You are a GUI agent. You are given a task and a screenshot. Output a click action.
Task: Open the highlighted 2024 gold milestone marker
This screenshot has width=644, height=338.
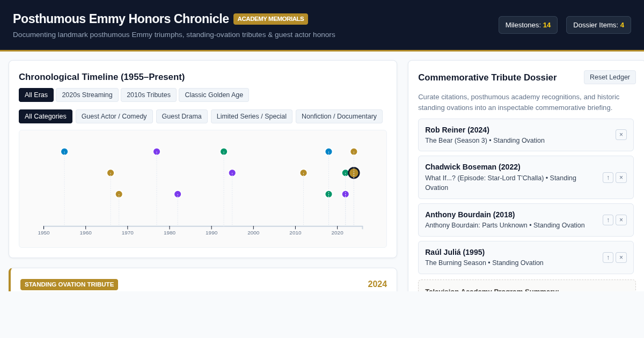(x=354, y=173)
